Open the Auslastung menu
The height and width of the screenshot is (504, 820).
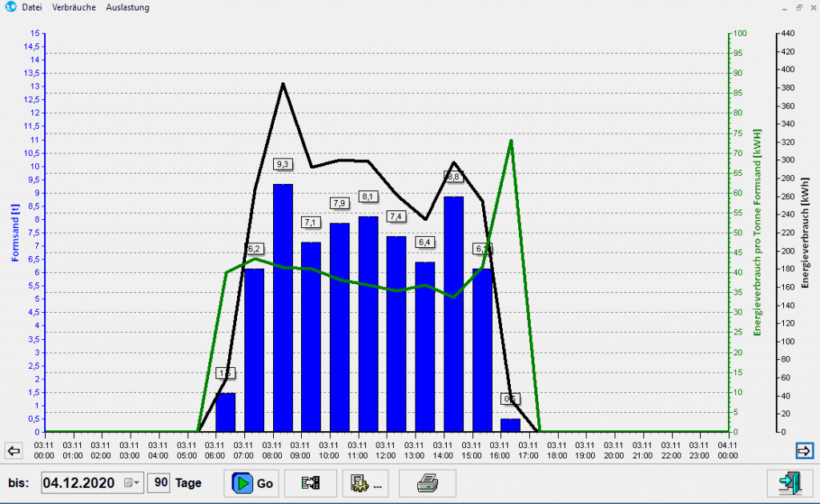pyautogui.click(x=127, y=7)
